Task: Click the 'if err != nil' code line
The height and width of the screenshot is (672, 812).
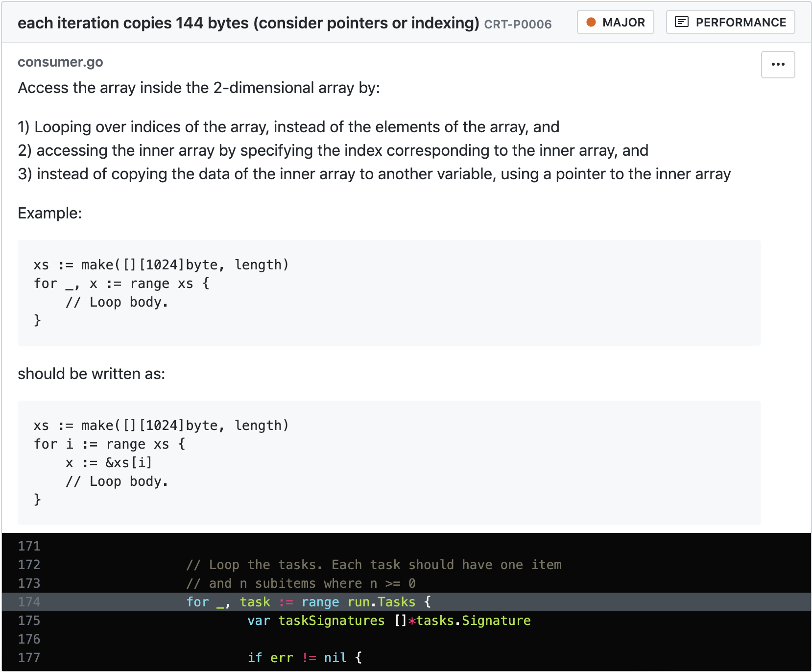Action: (304, 658)
